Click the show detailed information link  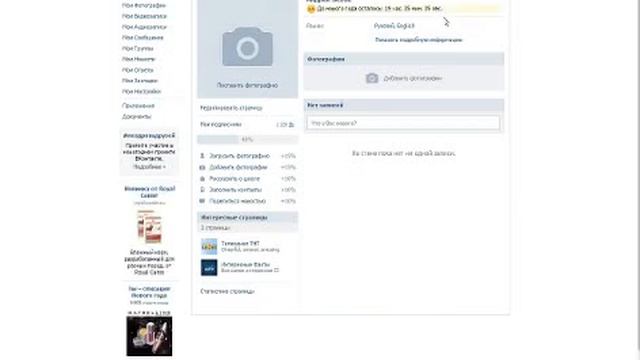click(x=418, y=40)
